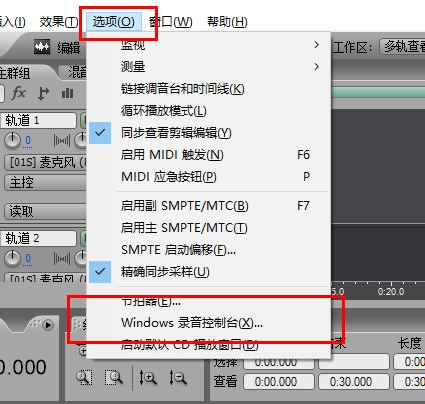This screenshot has width=425, height=404.
Task: Open the 效果(T) menu
Action: (x=59, y=22)
